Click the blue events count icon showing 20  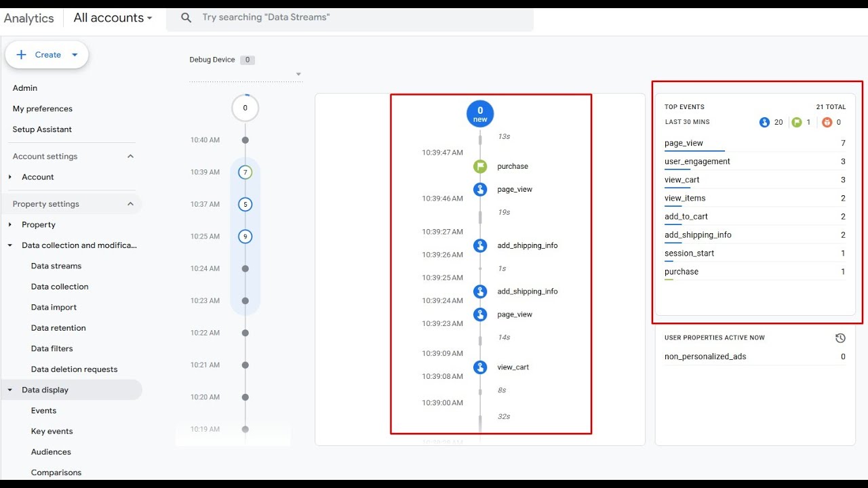pyautogui.click(x=764, y=122)
